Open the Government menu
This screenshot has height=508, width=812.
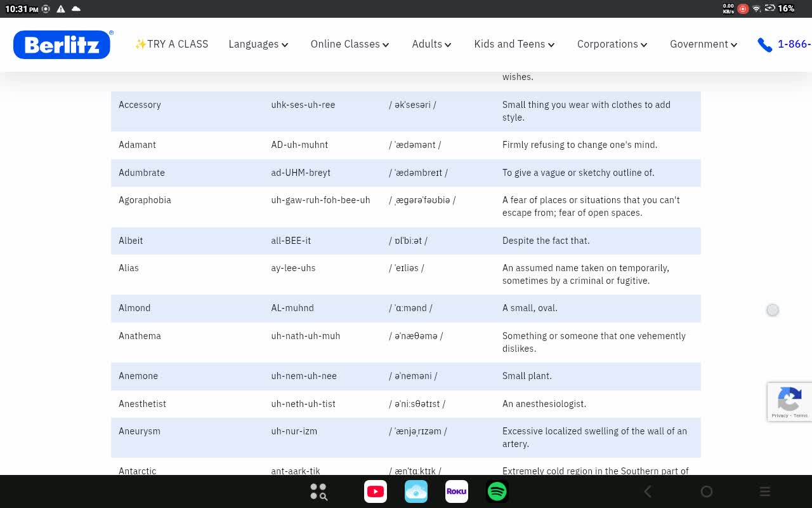click(703, 44)
